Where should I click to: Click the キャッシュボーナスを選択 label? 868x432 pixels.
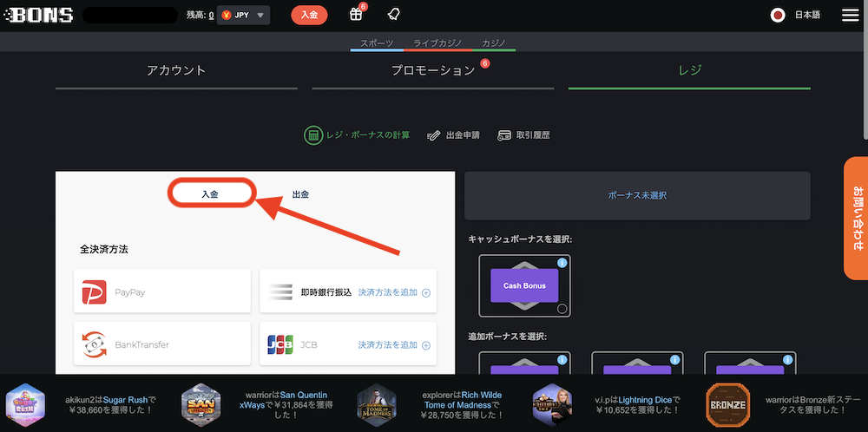click(520, 239)
